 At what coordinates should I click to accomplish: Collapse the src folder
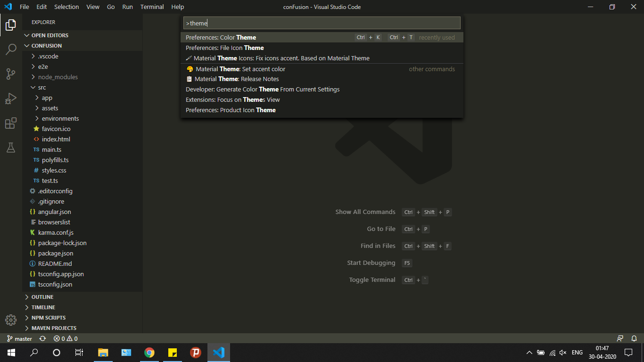coord(83,87)
